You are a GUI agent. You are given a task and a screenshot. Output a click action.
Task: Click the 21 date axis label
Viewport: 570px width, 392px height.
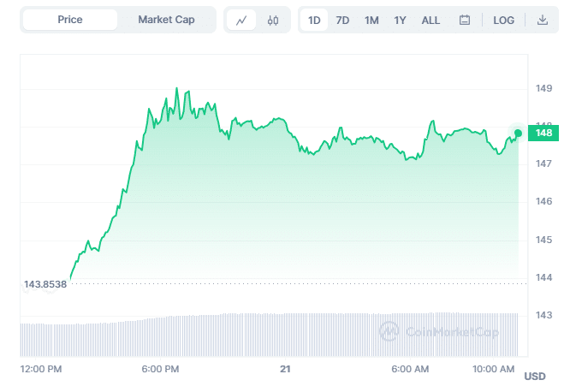285,369
